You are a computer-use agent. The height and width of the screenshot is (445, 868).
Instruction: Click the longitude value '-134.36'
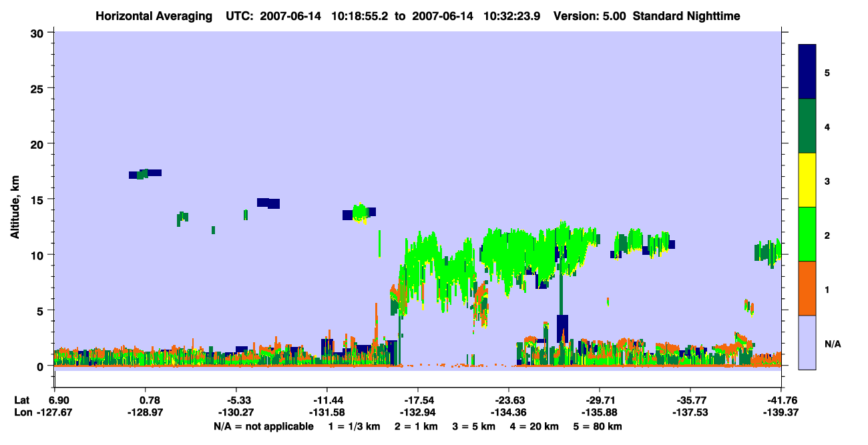point(509,412)
